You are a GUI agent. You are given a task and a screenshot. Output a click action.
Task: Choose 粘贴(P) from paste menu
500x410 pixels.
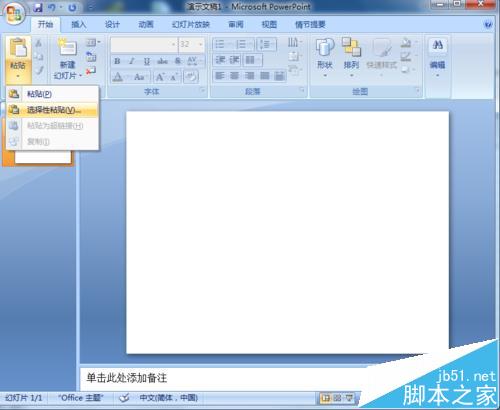coord(52,94)
